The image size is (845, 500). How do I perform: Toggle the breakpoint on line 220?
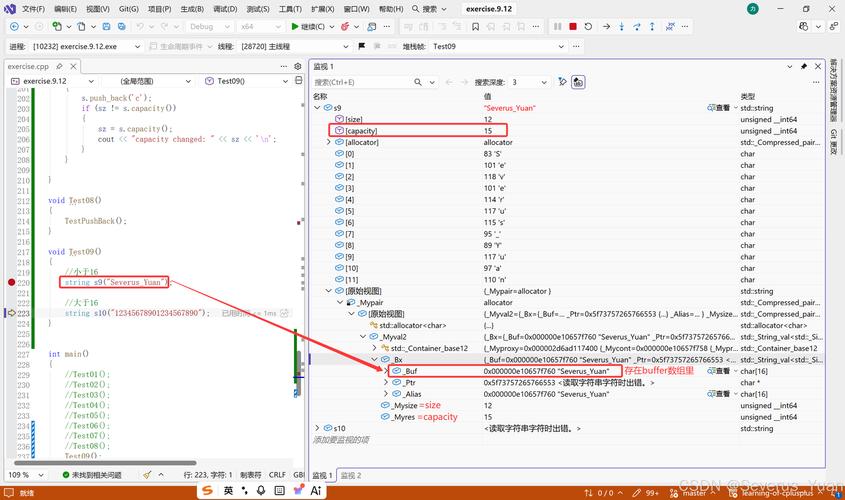(11, 282)
